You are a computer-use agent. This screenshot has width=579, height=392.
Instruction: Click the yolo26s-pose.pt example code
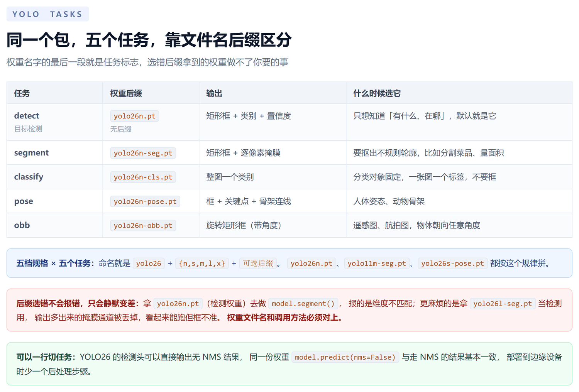(452, 264)
